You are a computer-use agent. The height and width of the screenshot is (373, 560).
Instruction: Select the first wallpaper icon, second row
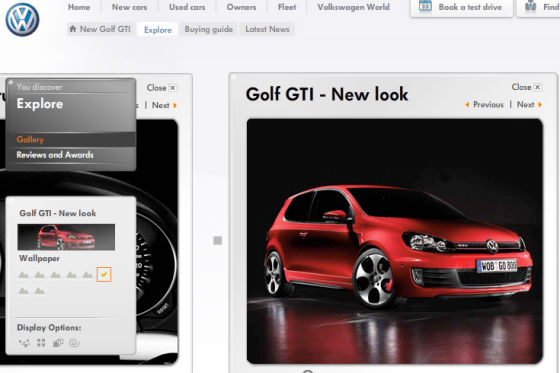point(24,291)
